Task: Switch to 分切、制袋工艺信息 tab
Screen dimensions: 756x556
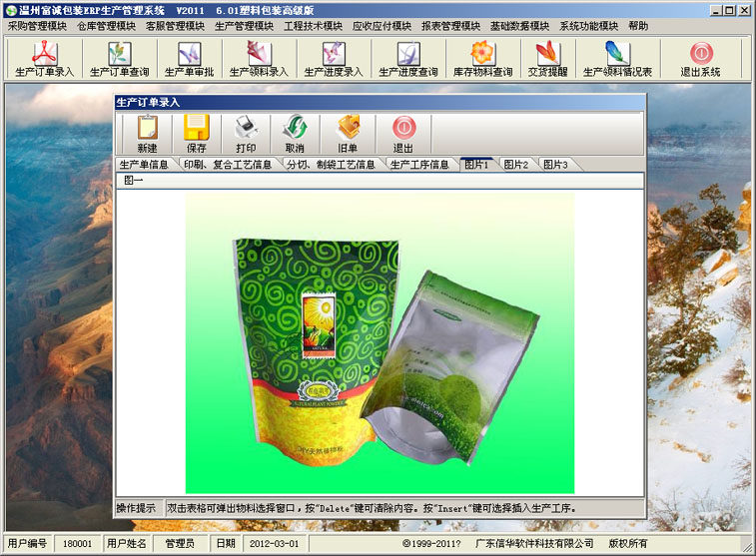Action: point(331,165)
